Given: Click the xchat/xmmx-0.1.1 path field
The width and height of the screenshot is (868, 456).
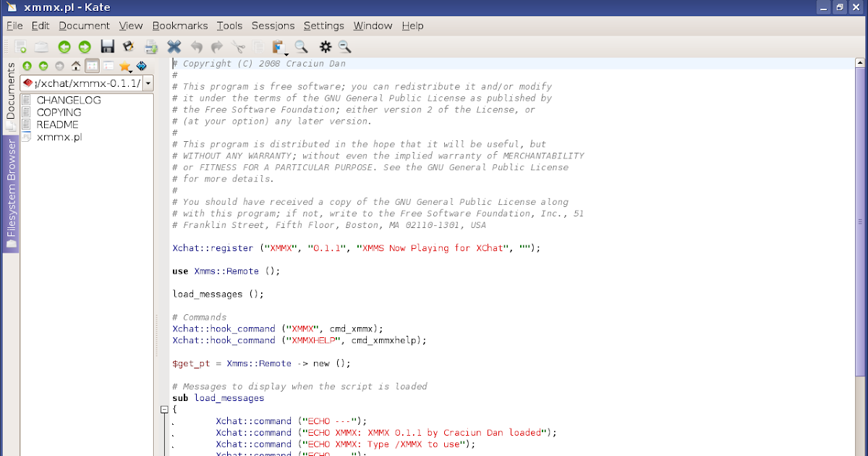Looking at the screenshot, I should [x=82, y=83].
